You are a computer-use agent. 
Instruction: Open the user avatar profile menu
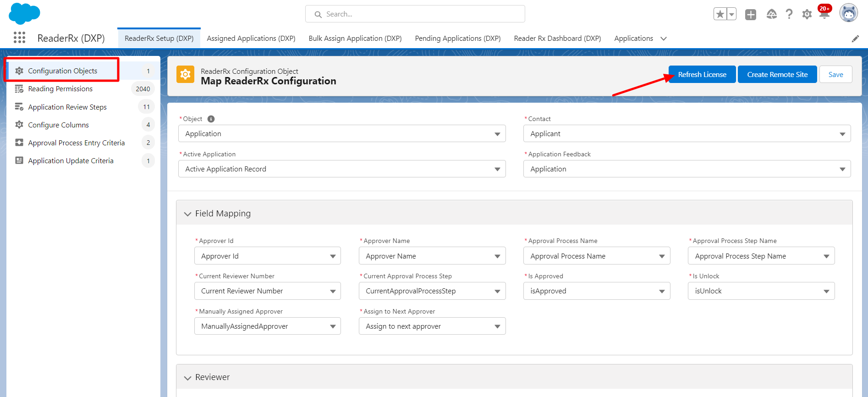click(848, 13)
